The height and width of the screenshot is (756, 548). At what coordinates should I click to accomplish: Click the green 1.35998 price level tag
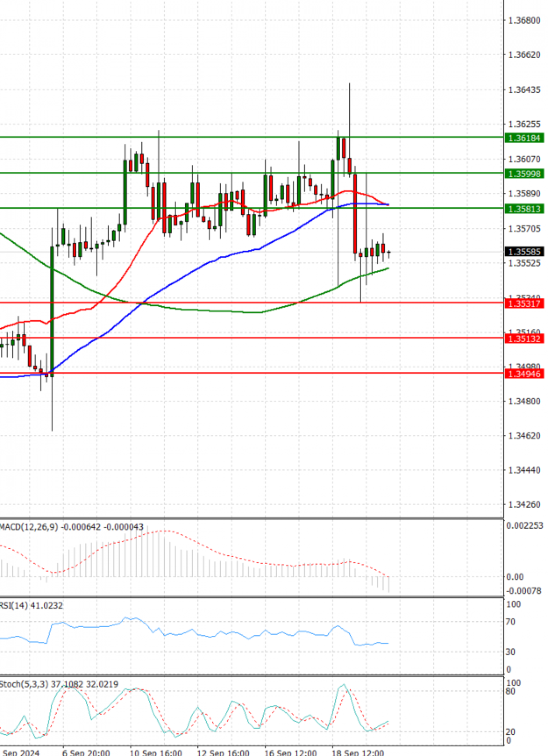[524, 174]
